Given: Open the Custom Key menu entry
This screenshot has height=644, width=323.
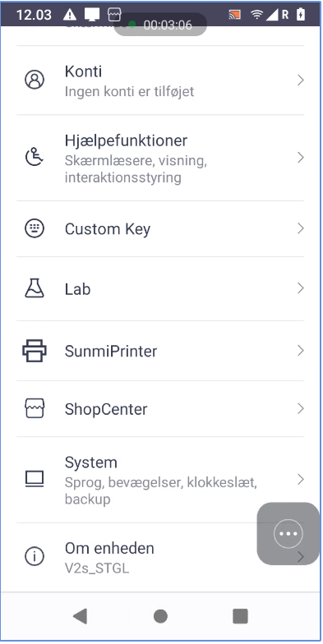Looking at the screenshot, I should pyautogui.click(x=160, y=228).
